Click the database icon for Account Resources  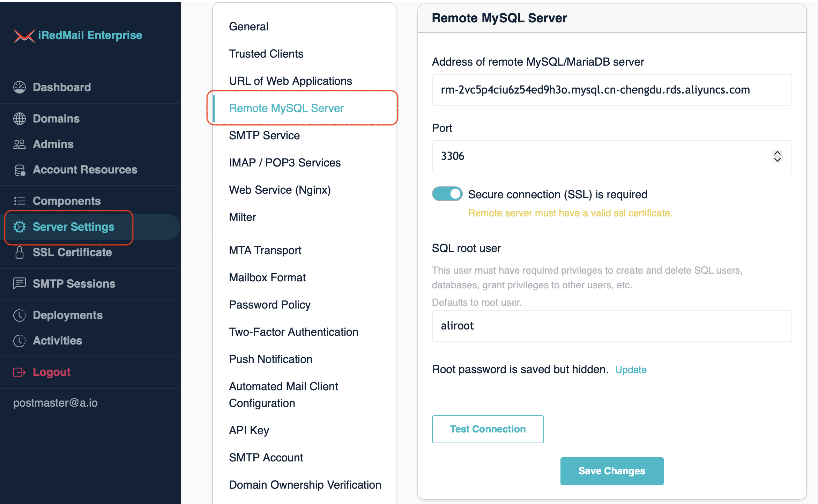(20, 170)
